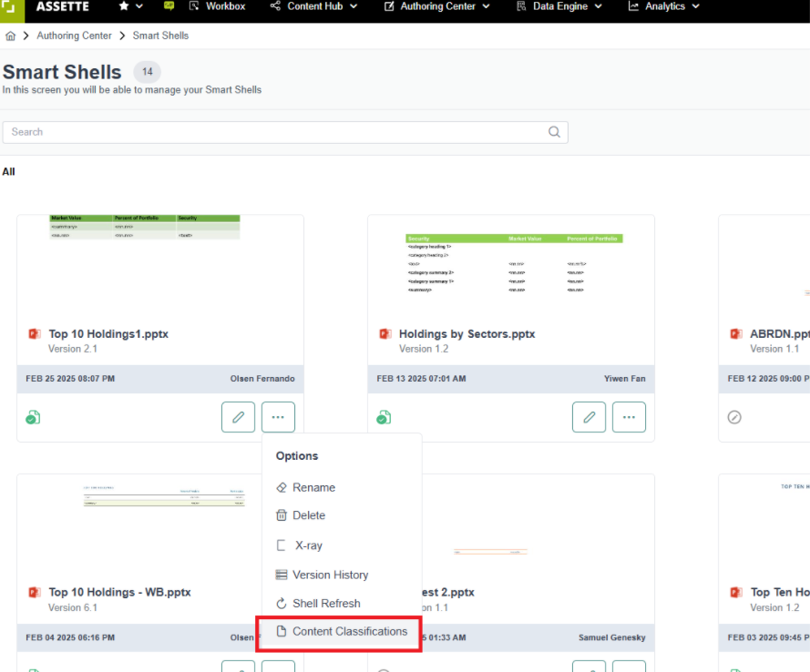Click the Holdings by Sectors.pptx file name
The height and width of the screenshot is (672, 810).
tap(467, 334)
